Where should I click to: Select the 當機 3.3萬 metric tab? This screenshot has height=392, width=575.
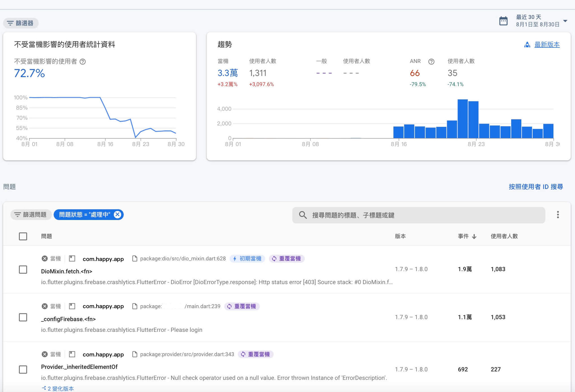227,73
